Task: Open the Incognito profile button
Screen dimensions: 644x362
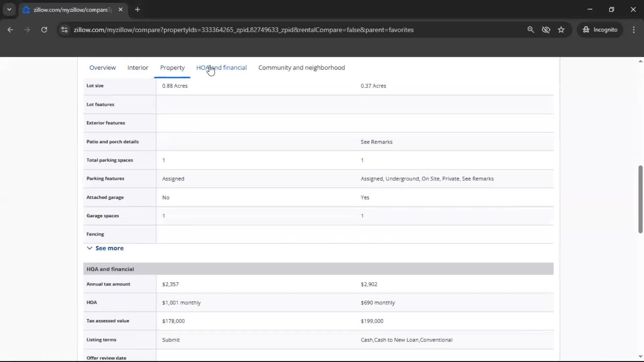Action: tap(600, 30)
